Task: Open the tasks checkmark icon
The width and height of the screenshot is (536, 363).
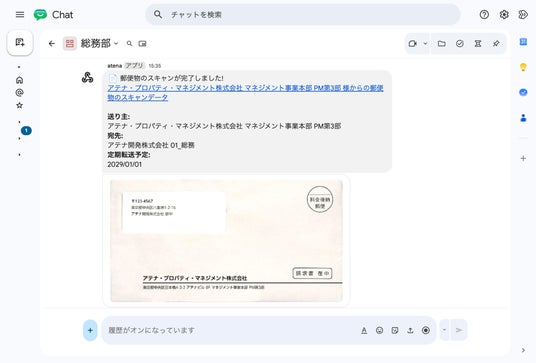Action: pyautogui.click(x=460, y=43)
